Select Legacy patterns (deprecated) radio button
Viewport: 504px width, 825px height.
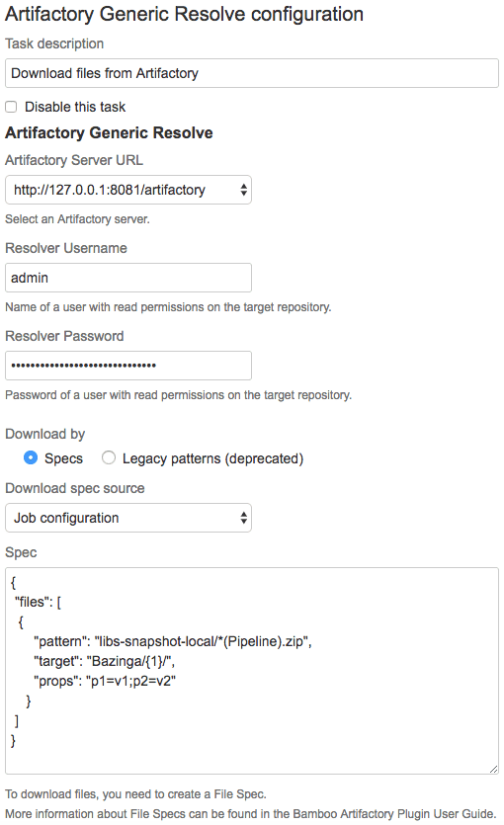[x=109, y=457]
